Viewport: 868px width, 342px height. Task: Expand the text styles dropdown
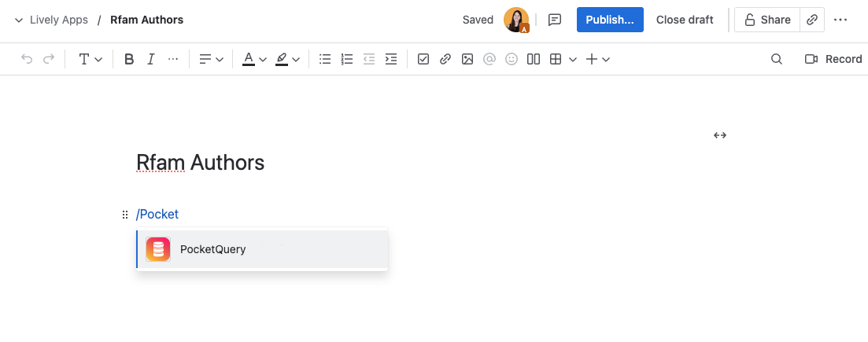click(90, 59)
